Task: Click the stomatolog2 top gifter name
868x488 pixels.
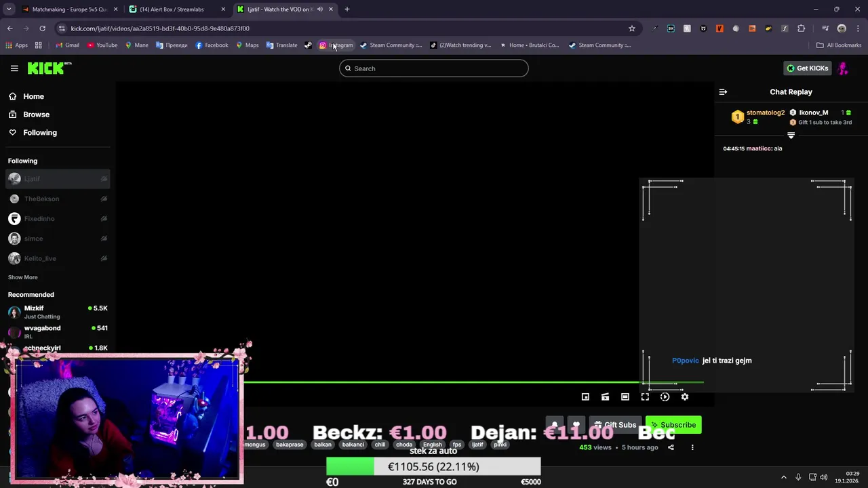Action: [x=765, y=113]
